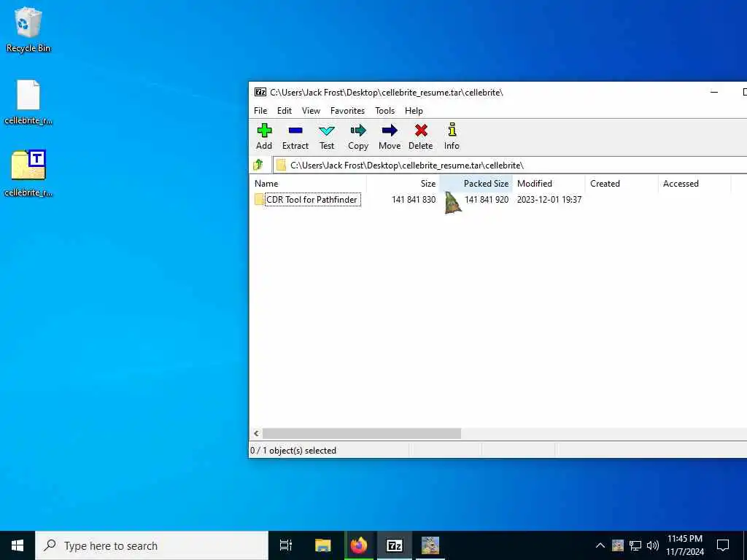Open the clock showing 11:45 PM
Viewport: 747px width, 560px height.
click(685, 545)
